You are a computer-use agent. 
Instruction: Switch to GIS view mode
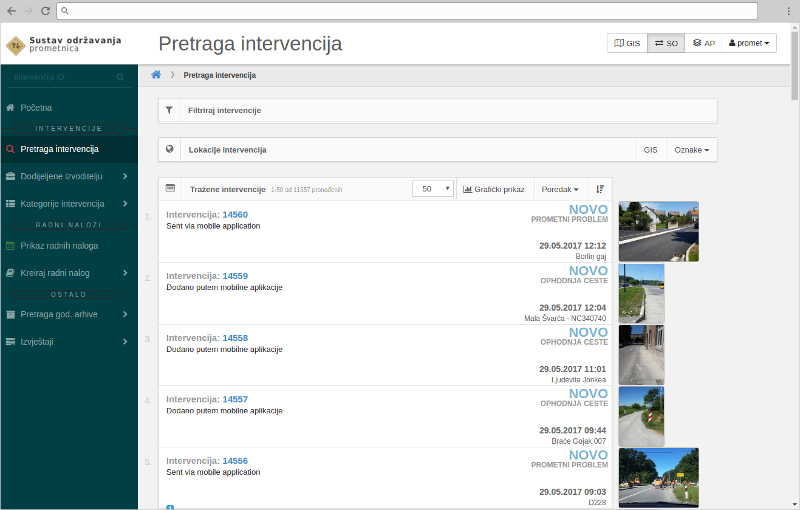click(627, 44)
